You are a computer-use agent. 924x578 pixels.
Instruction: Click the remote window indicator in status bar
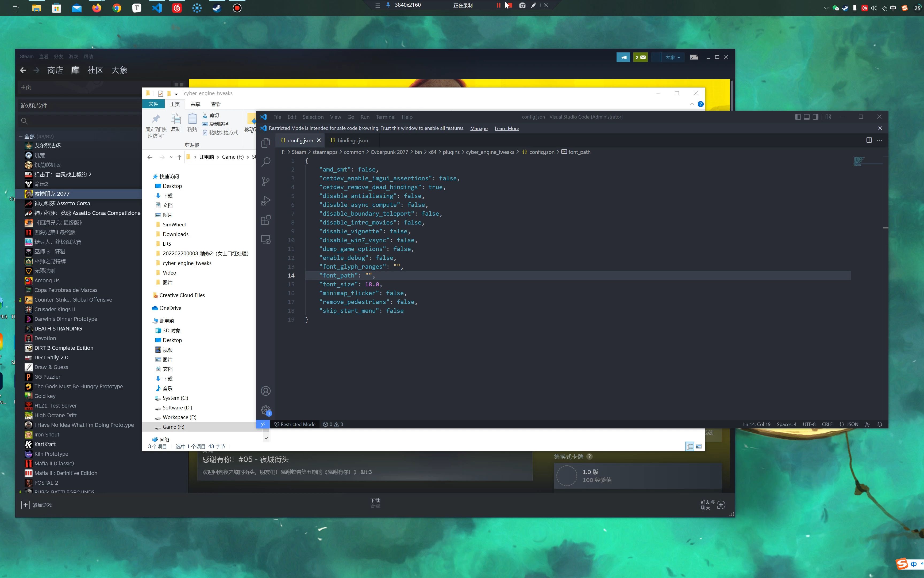click(263, 424)
